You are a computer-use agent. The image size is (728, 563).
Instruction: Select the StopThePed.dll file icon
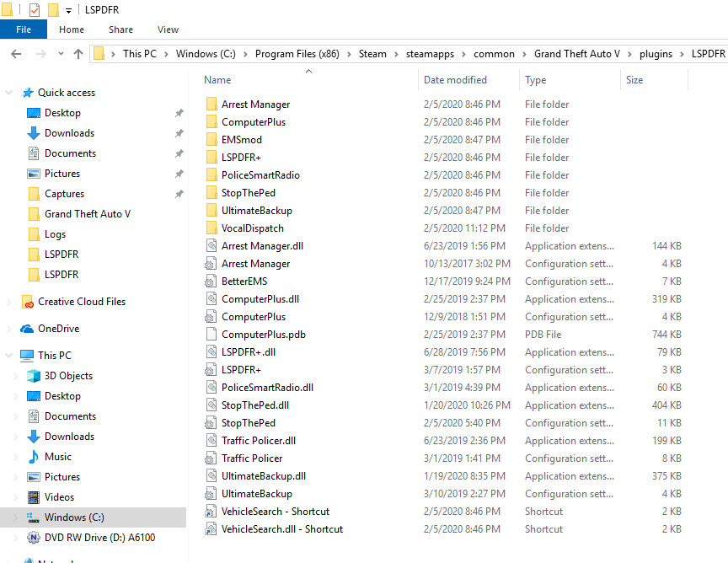coord(211,405)
